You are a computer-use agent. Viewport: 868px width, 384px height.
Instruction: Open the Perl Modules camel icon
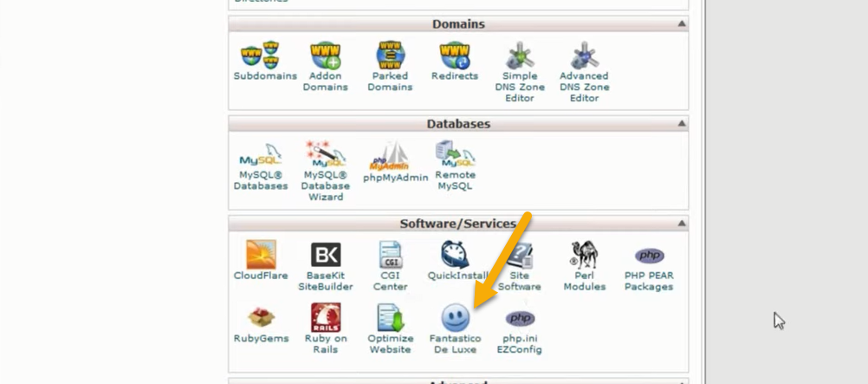point(584,254)
